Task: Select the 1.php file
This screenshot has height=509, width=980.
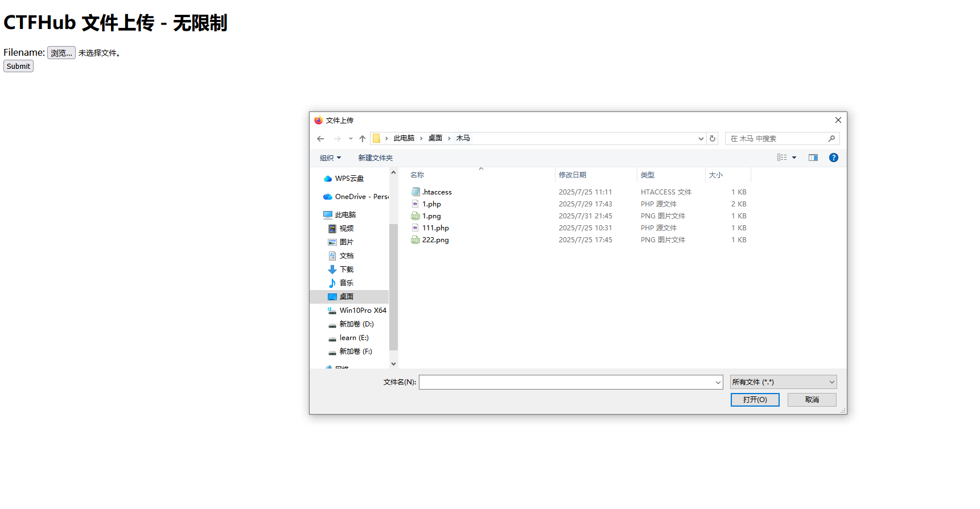Action: 431,204
